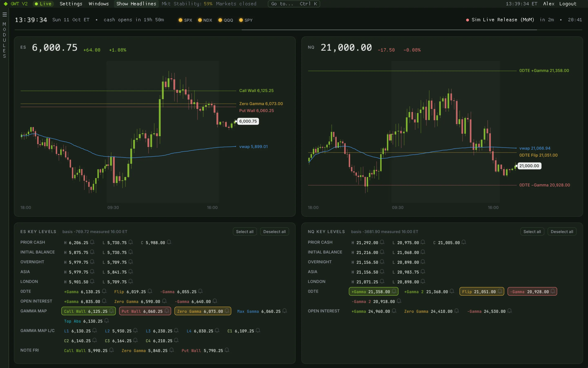Set alert bell for ES Prior Cash C 5,988.00
Screen dimensions: 588x368
pos(169,242)
